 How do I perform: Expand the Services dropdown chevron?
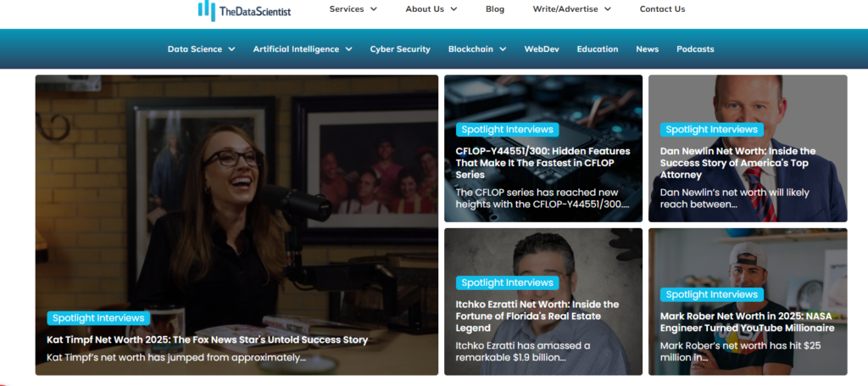point(374,8)
